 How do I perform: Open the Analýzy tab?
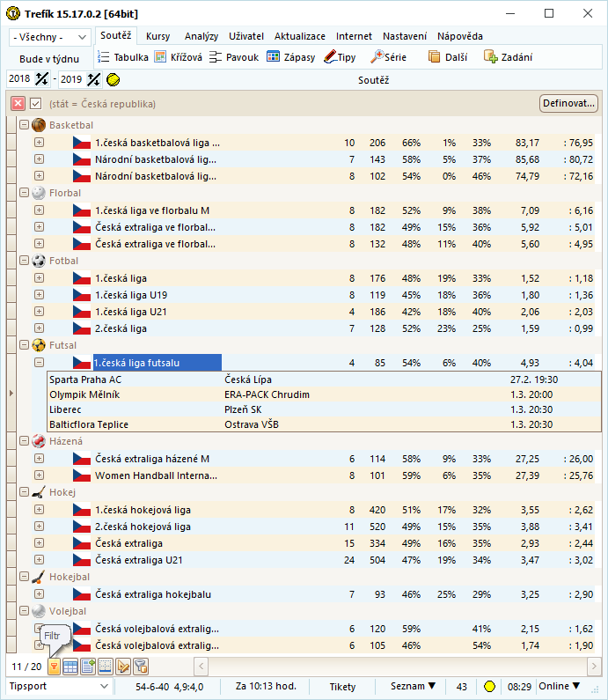coord(201,37)
